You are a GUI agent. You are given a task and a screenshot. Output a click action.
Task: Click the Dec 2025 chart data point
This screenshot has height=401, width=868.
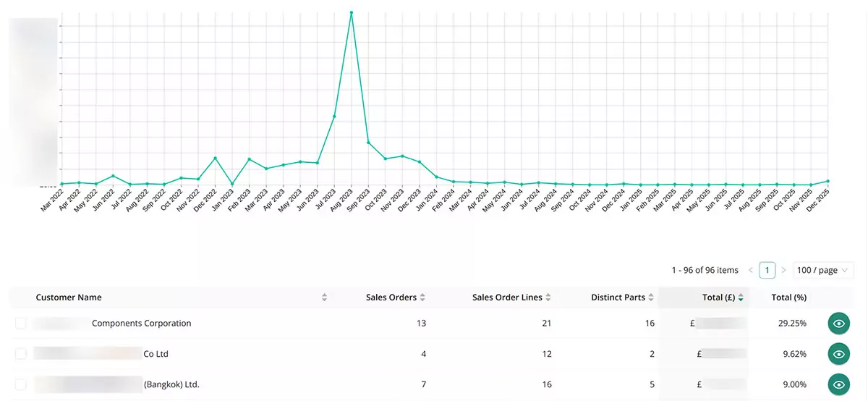(827, 181)
